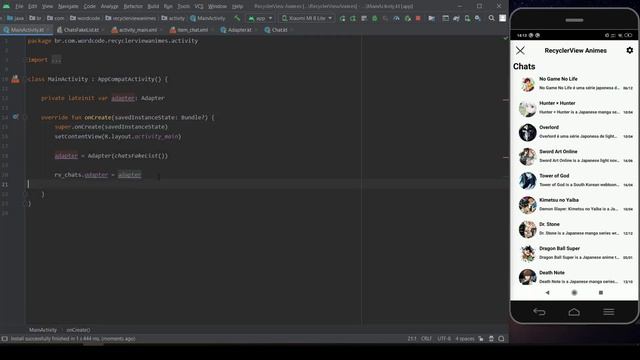Open the Tower of God chat
Viewport: 640px width, 360px height.
(574, 180)
